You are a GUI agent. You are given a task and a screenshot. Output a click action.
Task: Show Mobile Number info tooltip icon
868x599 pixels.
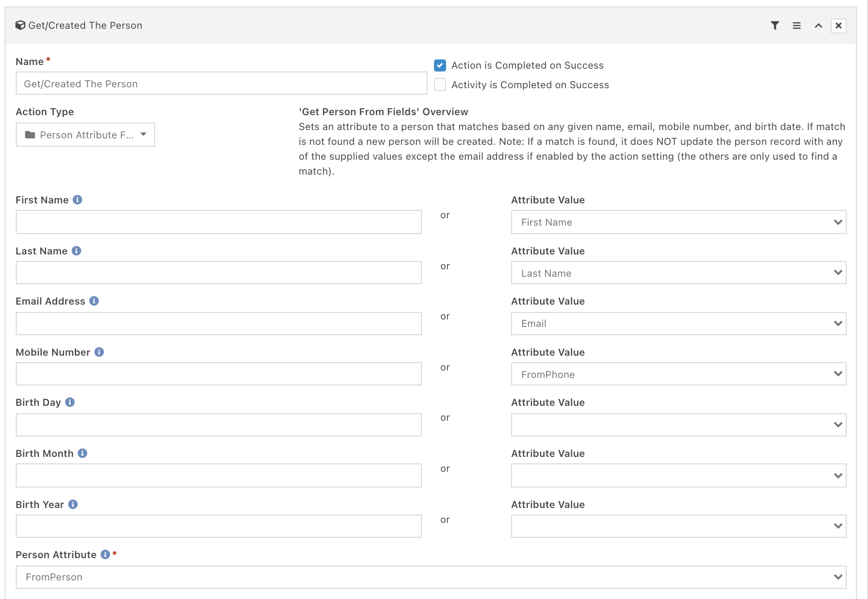click(x=99, y=352)
